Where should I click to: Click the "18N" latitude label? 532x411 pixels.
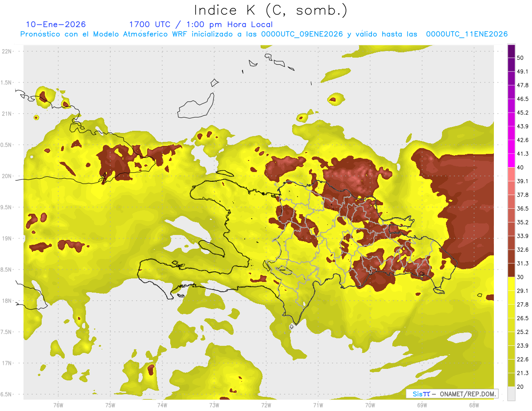7,301
